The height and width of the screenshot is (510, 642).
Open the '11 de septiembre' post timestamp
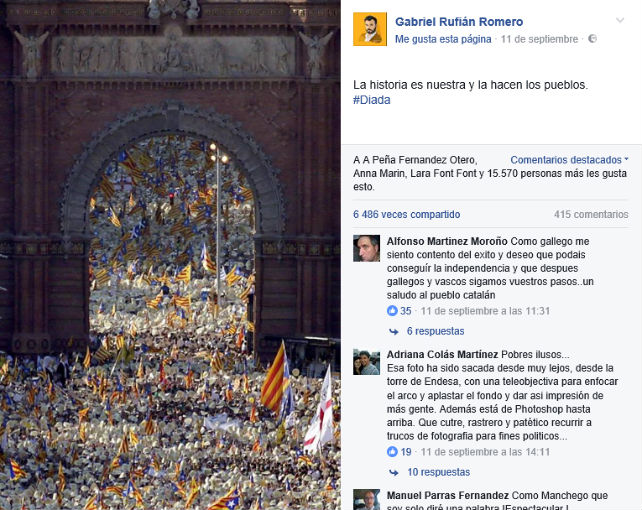click(539, 39)
